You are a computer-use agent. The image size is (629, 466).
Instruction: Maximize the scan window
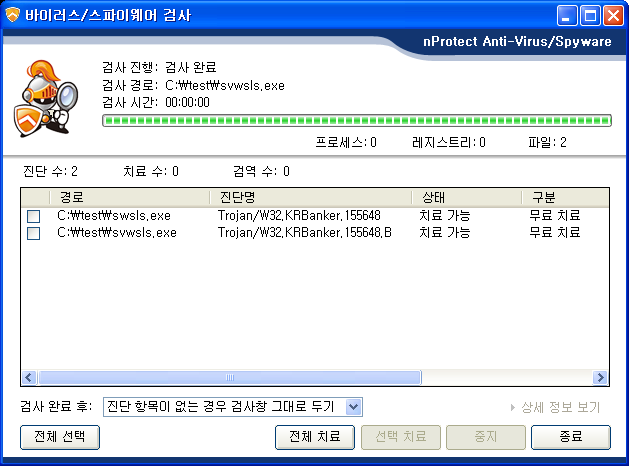pos(590,16)
